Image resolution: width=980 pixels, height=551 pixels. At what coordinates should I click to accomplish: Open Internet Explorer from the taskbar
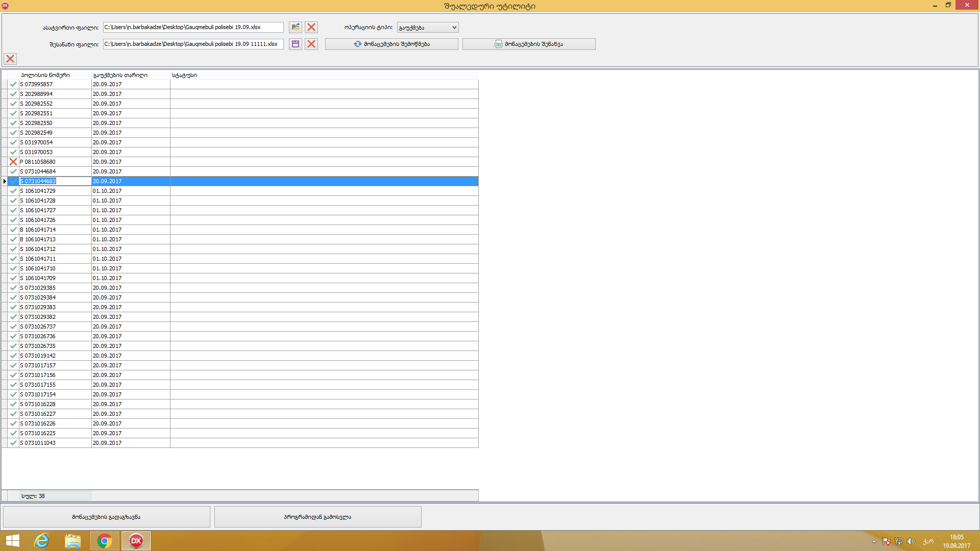click(x=41, y=541)
